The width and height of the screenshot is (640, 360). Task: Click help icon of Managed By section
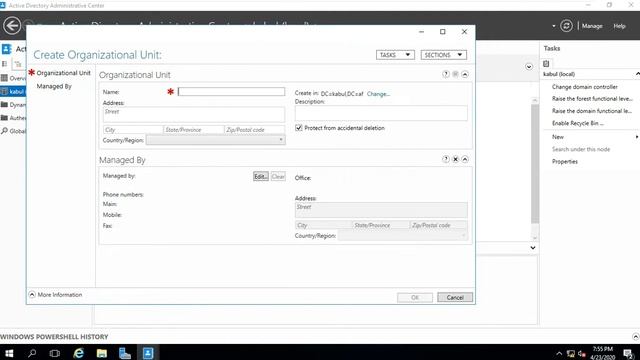(x=446, y=159)
